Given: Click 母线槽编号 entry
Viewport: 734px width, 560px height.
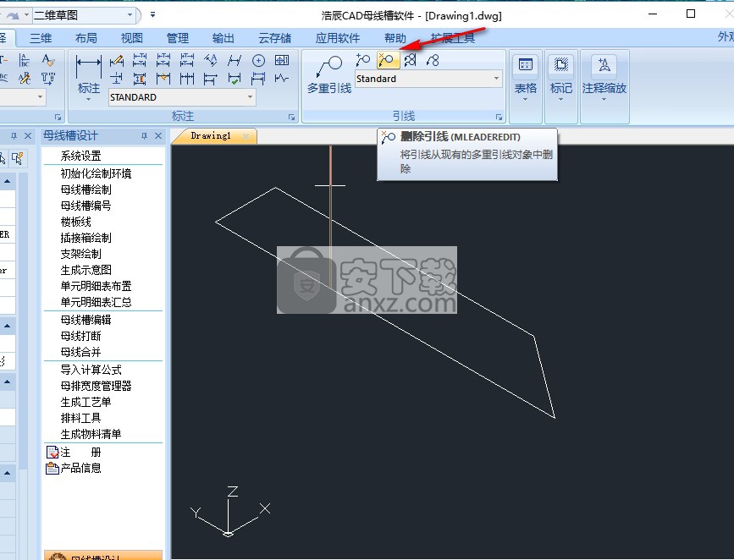Looking at the screenshot, I should coord(86,206).
